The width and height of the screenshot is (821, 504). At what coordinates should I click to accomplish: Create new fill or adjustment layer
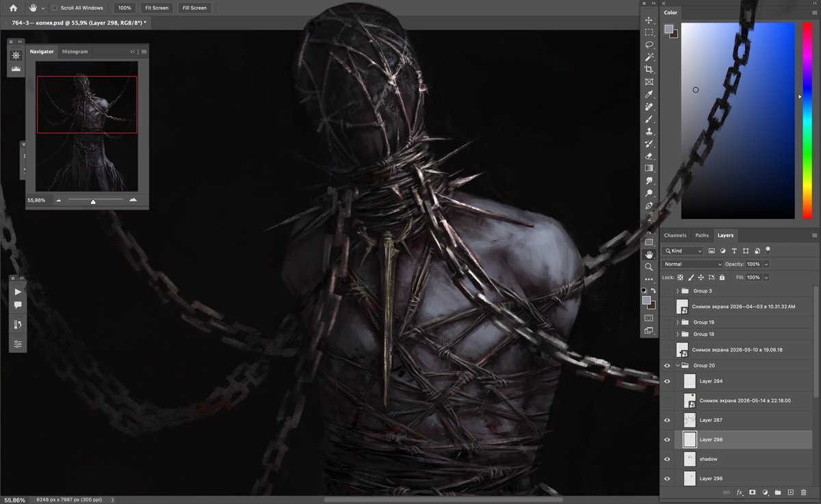(x=765, y=492)
